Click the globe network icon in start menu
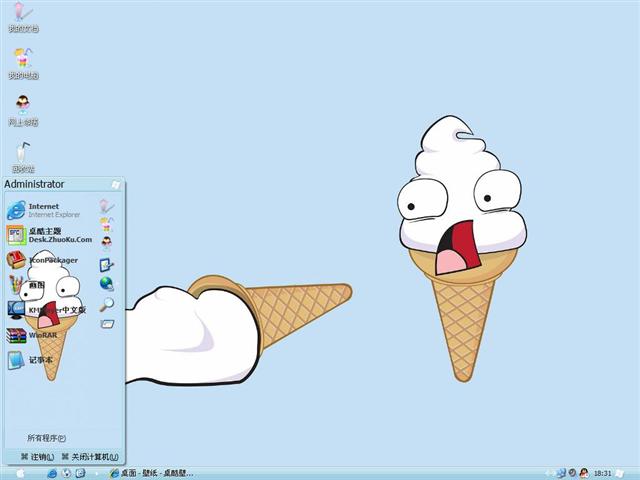640x480 pixels. (107, 284)
